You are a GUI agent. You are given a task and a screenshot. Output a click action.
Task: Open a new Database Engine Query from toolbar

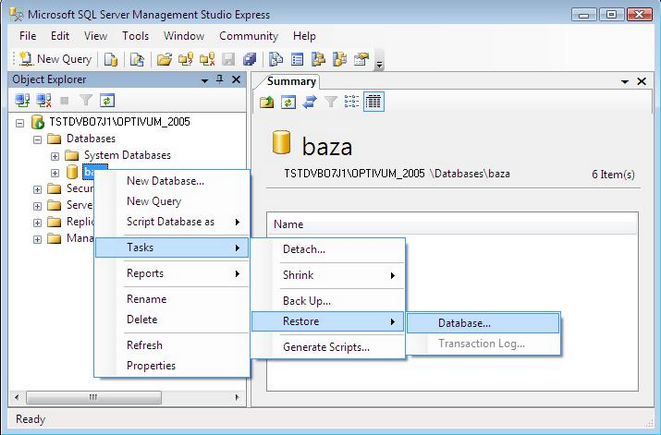click(111, 59)
